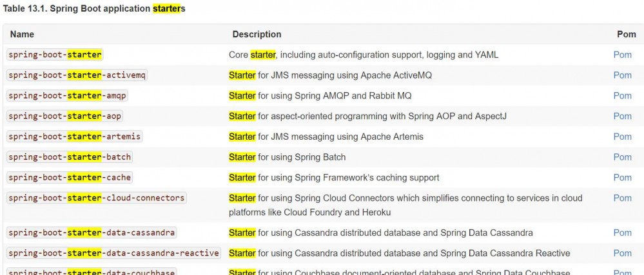
Task: Click the Name column header
Action: [22, 34]
